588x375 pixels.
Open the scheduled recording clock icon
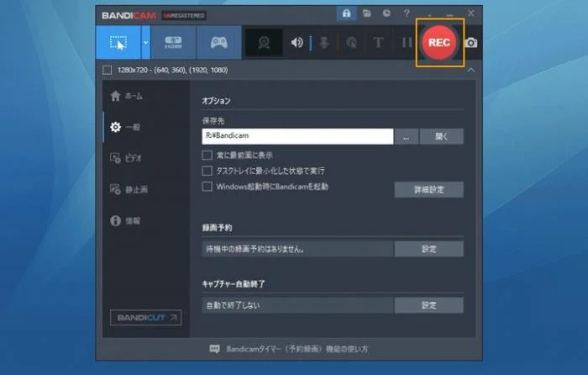[x=386, y=13]
